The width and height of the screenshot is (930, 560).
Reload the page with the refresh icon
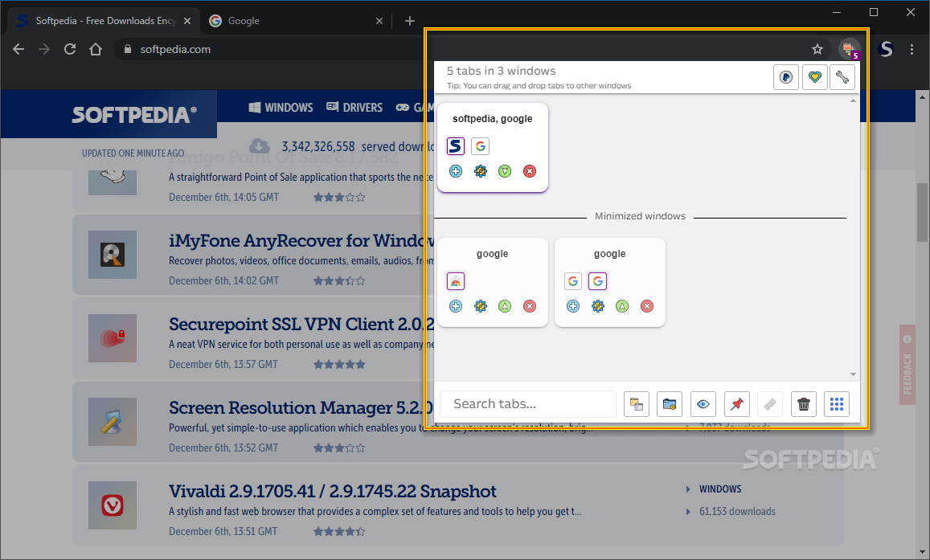click(70, 49)
